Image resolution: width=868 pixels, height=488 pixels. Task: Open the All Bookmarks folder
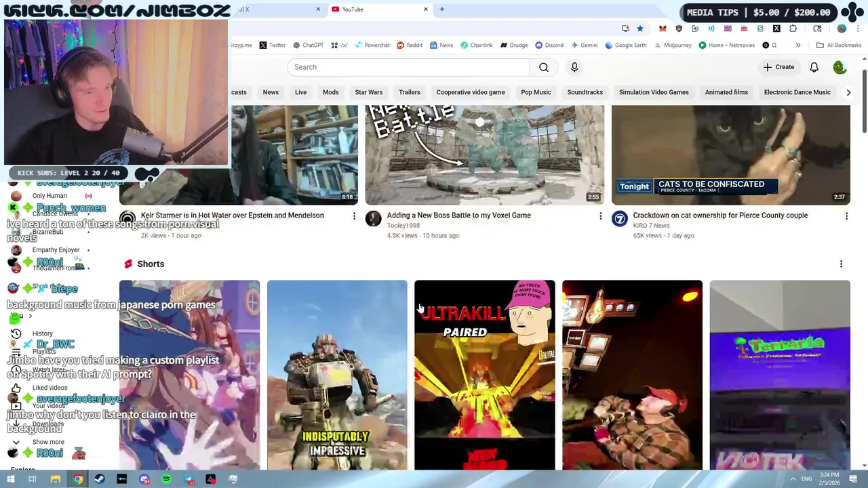(839, 45)
